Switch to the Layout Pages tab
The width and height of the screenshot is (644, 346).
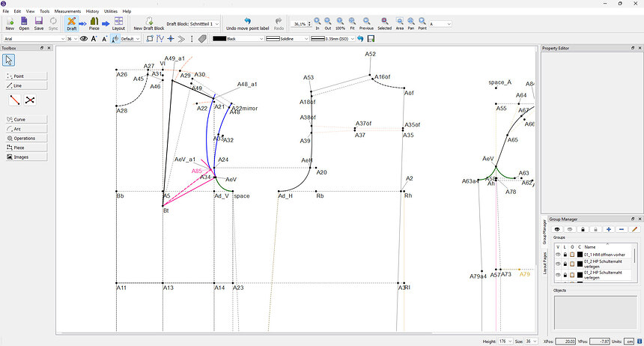544,263
